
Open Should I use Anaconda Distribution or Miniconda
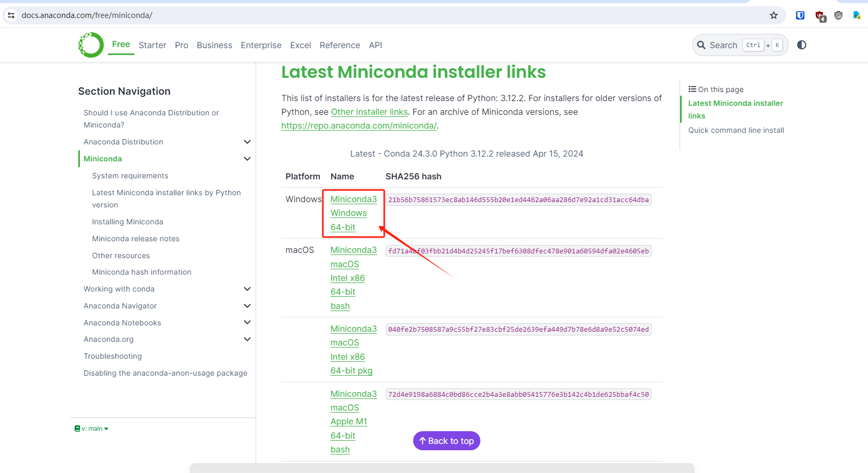click(x=151, y=119)
